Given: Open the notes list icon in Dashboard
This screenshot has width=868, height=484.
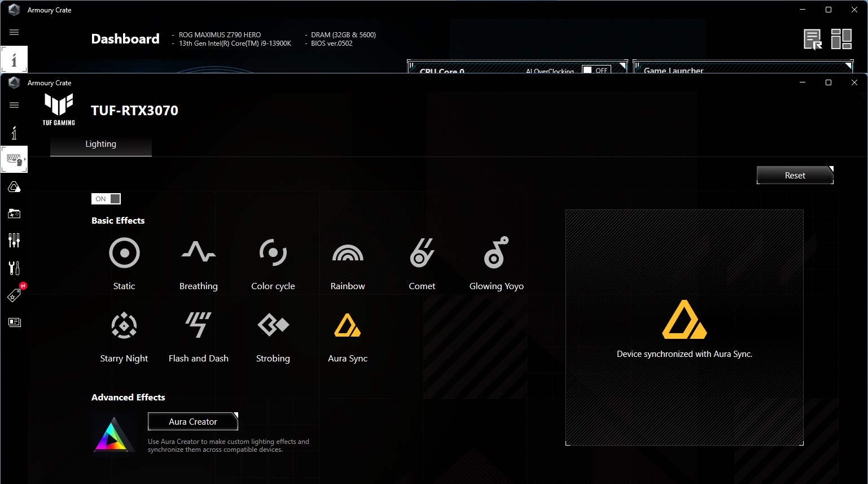Looking at the screenshot, I should click(813, 40).
